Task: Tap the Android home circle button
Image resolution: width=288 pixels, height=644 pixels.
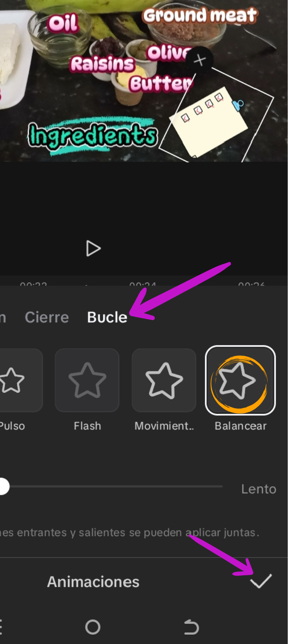Action: (93, 627)
